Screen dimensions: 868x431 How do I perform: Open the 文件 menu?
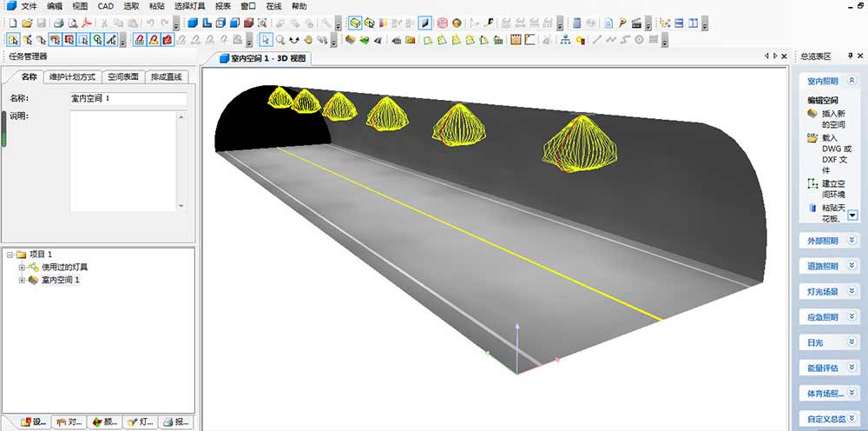pos(29,6)
